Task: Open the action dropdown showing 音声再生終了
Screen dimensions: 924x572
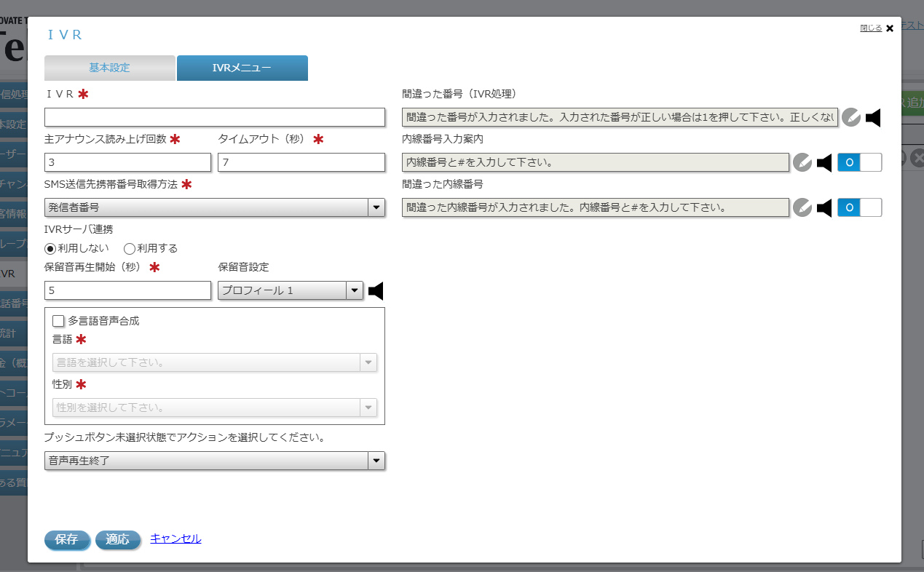Action: tap(376, 460)
